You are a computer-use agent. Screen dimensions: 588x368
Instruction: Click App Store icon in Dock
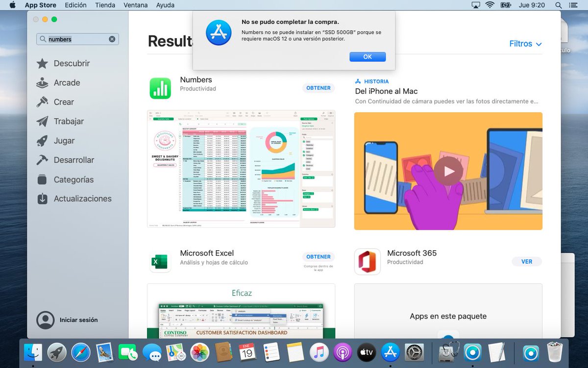391,352
